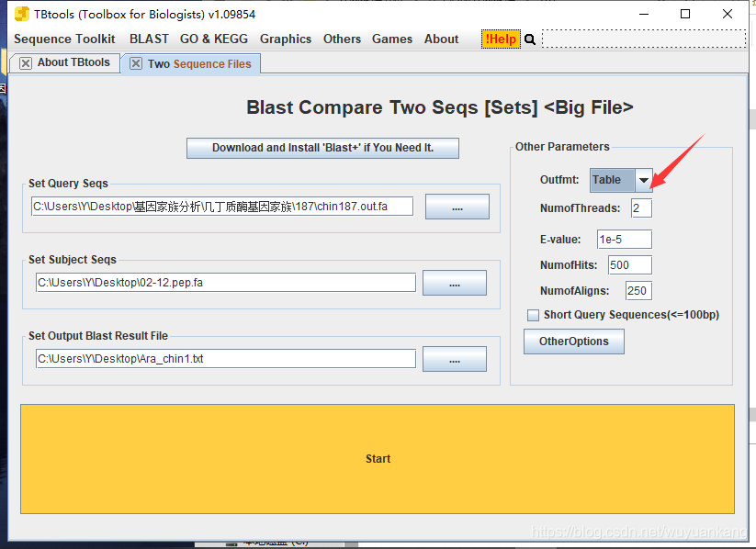
Task: Click the NumofThreads input field
Action: click(x=642, y=208)
